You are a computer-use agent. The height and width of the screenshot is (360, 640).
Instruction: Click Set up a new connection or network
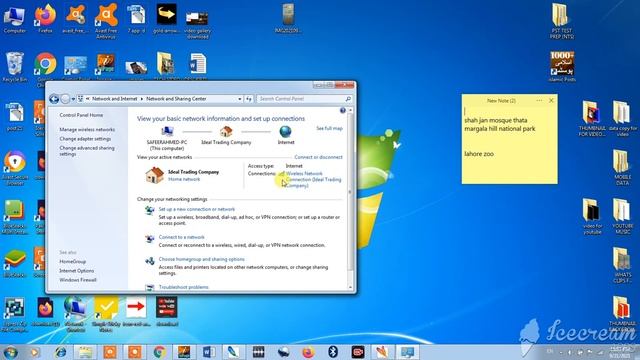(x=197, y=209)
